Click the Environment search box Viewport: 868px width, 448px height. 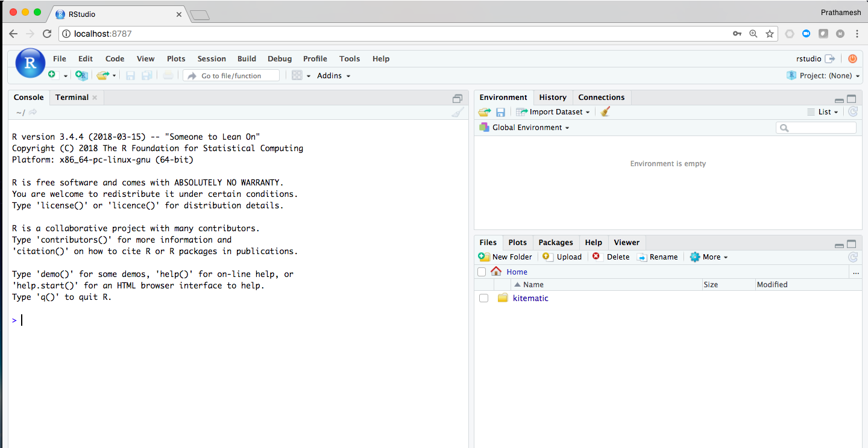816,128
